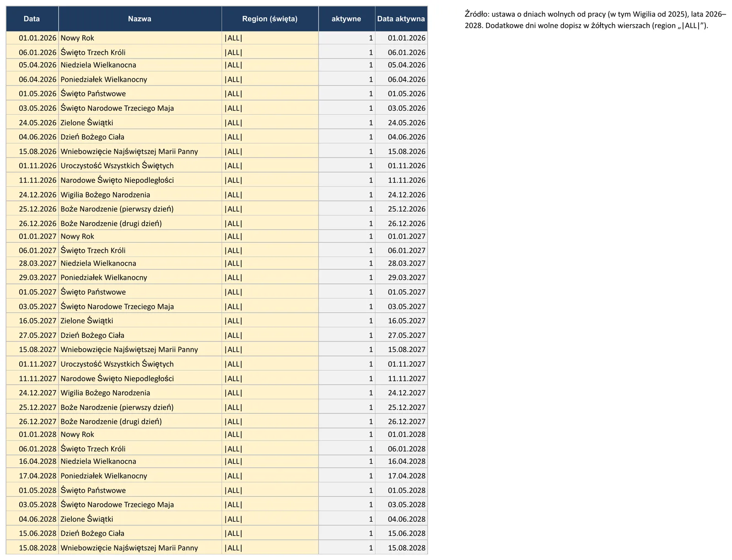Screen dimensions: 732x560
Task: Click the Nazwa column header
Action: [x=140, y=19]
